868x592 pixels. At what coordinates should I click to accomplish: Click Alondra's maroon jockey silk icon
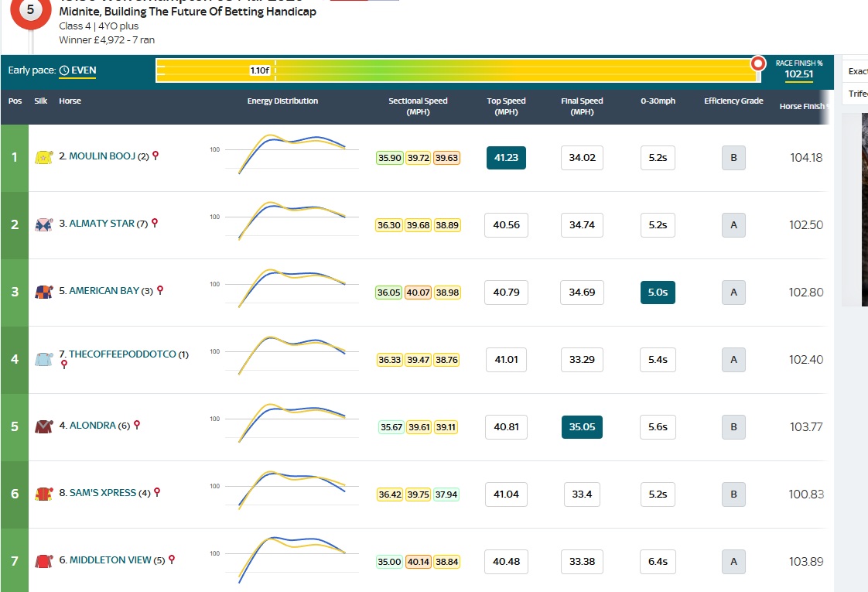click(43, 426)
